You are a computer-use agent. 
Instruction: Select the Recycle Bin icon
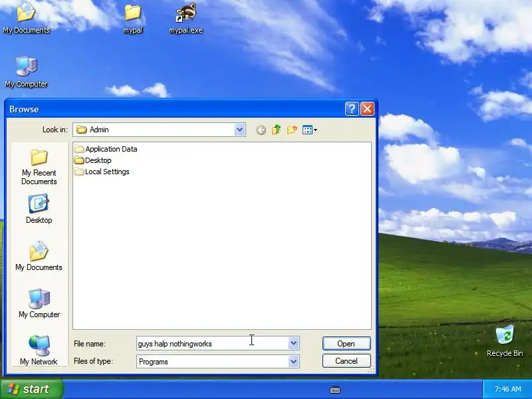pyautogui.click(x=505, y=341)
